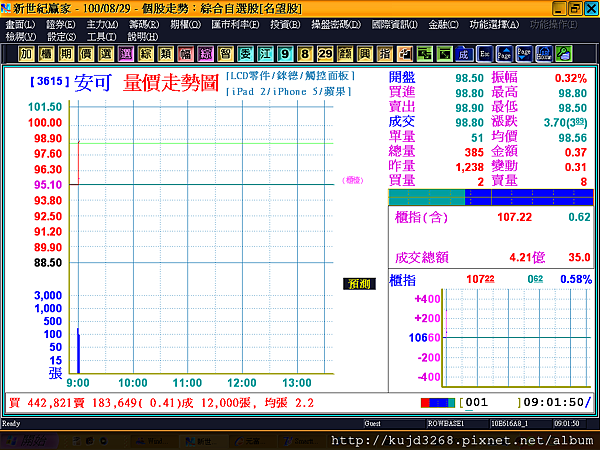Click the 類 toolbar button
This screenshot has width=600, height=450.
(x=165, y=54)
